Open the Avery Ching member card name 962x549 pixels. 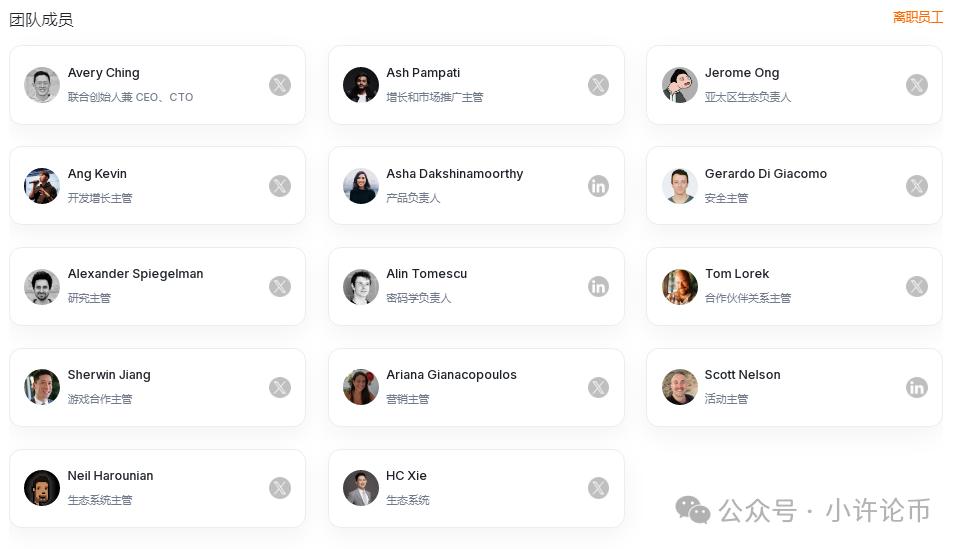(x=104, y=73)
